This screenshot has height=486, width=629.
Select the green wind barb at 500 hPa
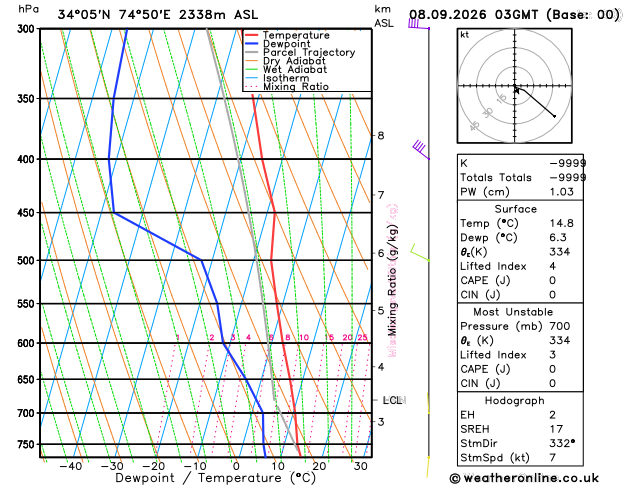click(x=420, y=253)
